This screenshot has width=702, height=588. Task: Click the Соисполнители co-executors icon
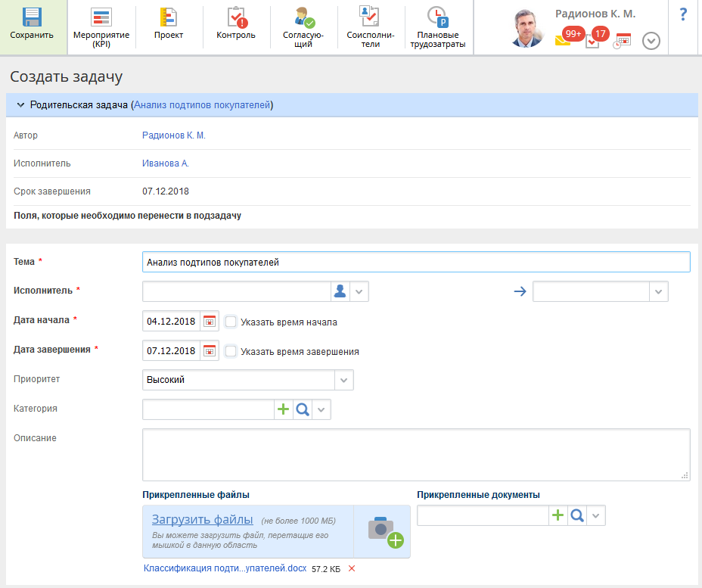point(369,17)
